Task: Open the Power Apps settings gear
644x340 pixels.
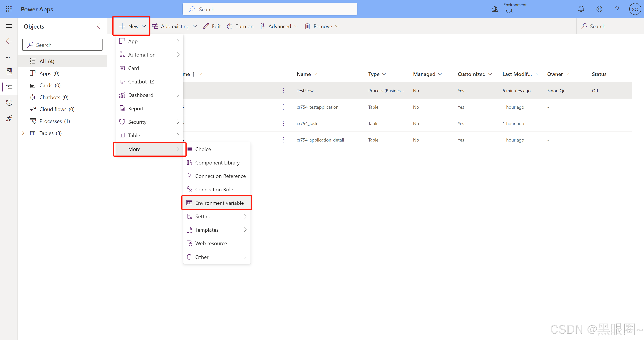Action: tap(599, 9)
